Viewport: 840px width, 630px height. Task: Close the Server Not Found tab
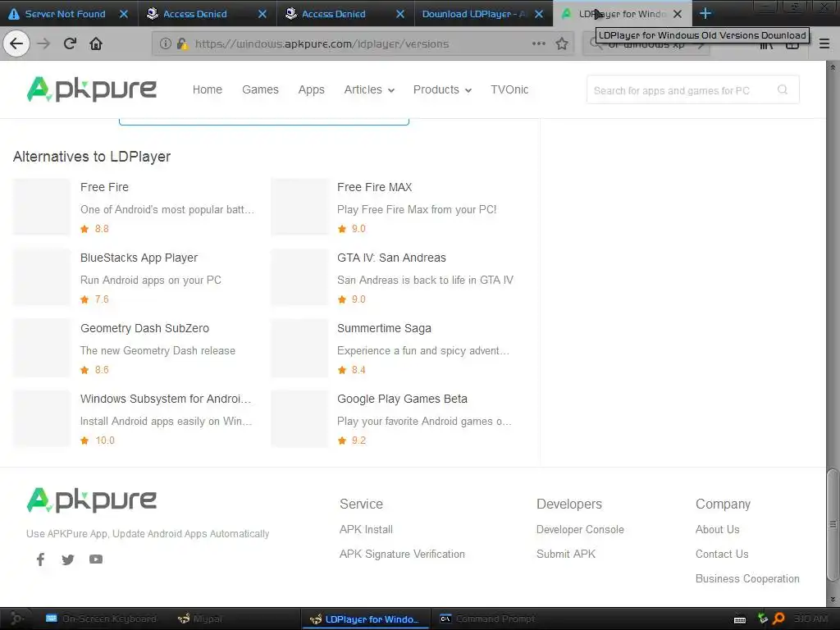123,14
